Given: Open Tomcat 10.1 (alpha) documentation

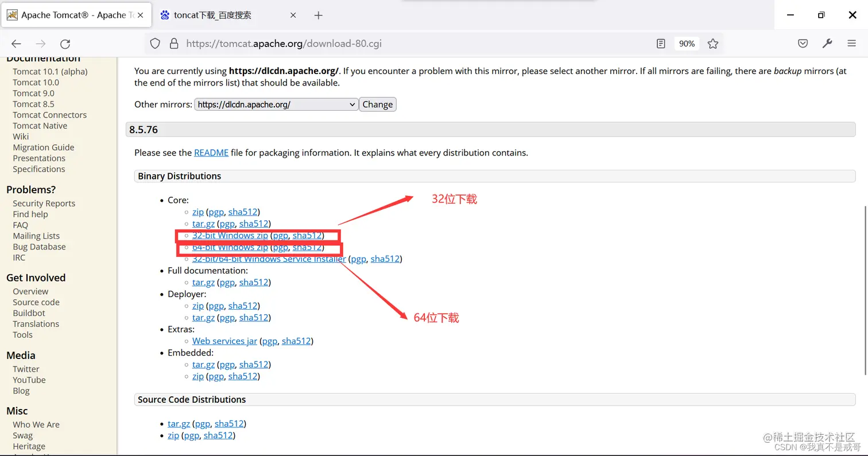Looking at the screenshot, I should pyautogui.click(x=50, y=72).
